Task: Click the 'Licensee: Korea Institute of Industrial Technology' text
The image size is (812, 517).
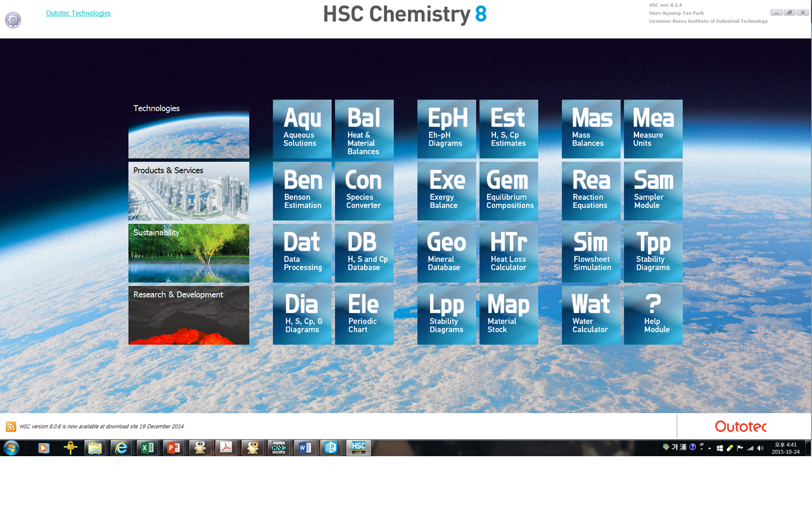Action: (709, 21)
